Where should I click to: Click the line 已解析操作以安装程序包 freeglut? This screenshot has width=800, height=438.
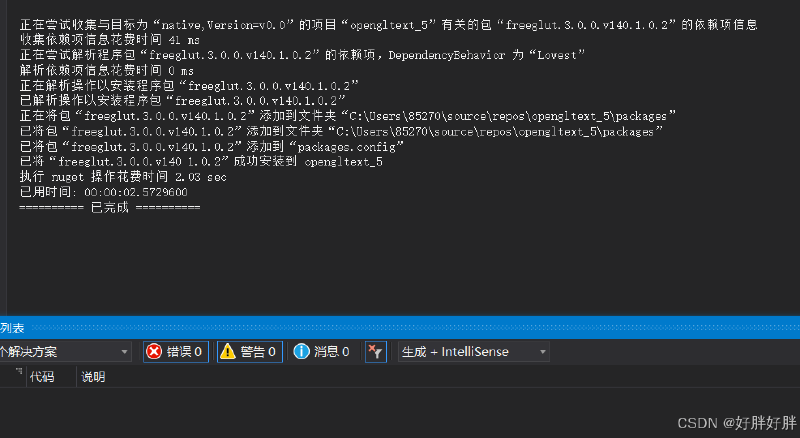[183, 101]
